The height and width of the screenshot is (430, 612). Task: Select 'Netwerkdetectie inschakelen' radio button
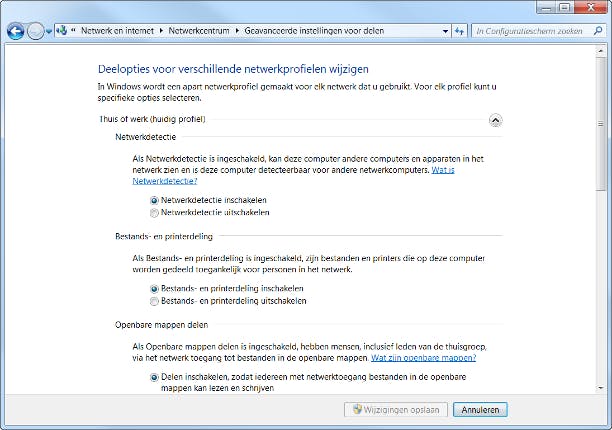click(x=154, y=201)
